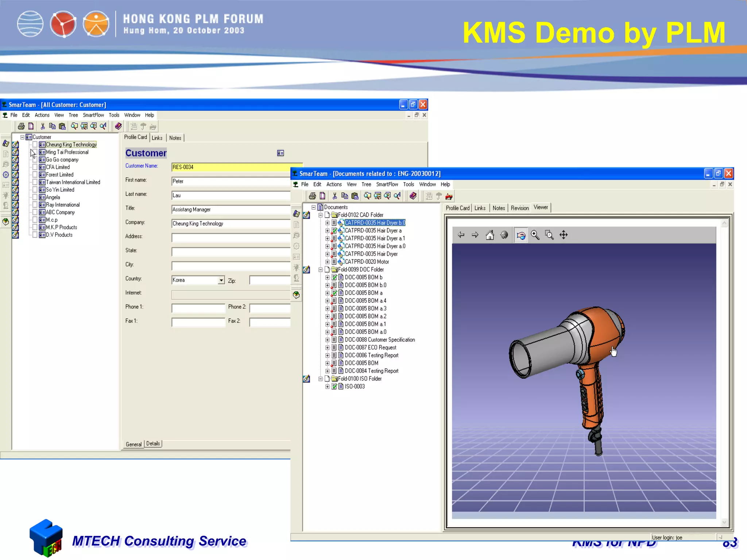This screenshot has height=560, width=747.
Task: Tick box beside Angela
Action: coord(35,197)
